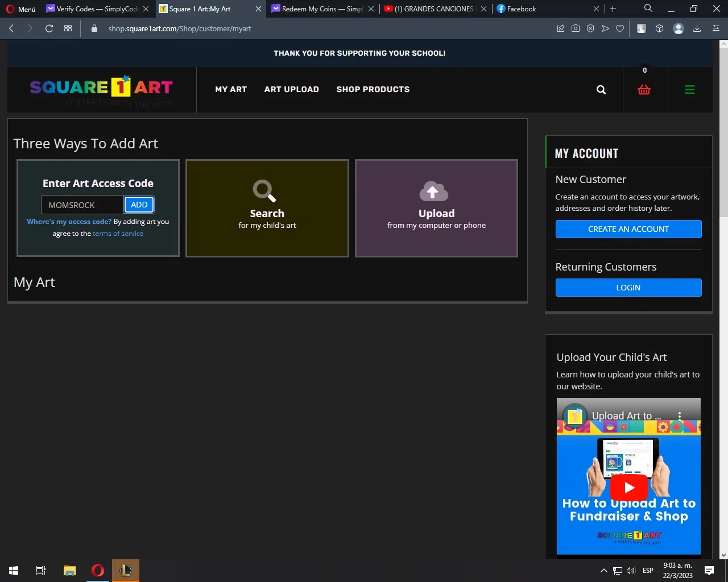
Task: Add page to bookmarks with heart icon
Action: (620, 28)
